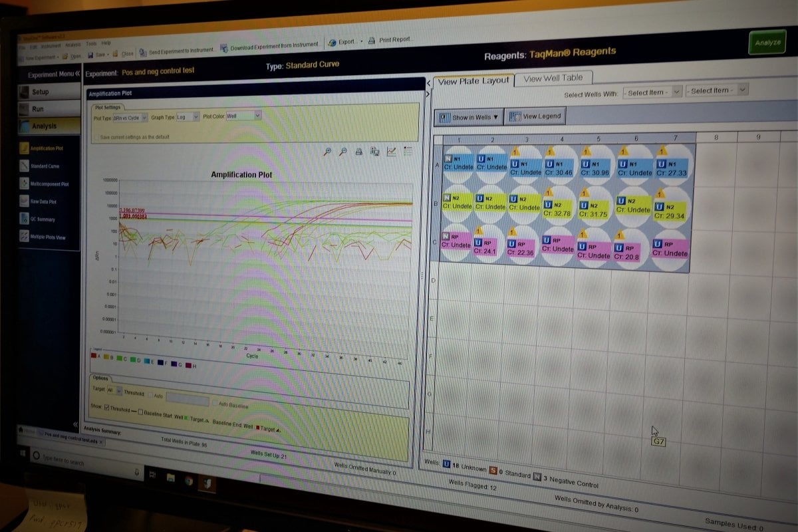Select the Plot Settings tab
Screen dimensions: 798x532
[107, 106]
